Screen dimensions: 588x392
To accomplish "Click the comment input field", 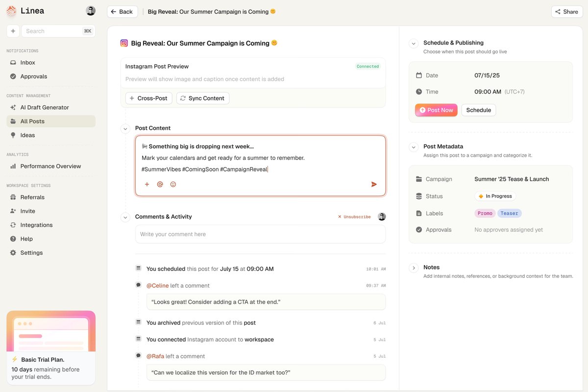I will point(260,235).
